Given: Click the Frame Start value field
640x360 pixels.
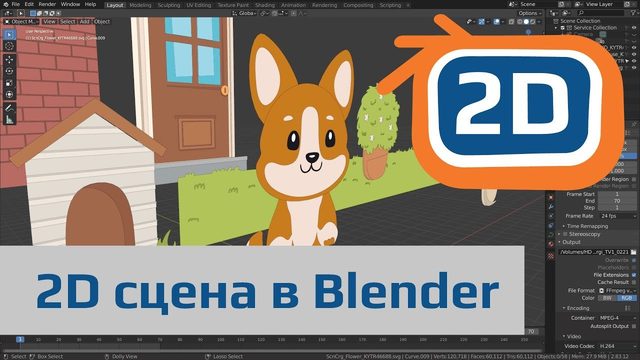Looking at the screenshot, I should click(x=617, y=194).
